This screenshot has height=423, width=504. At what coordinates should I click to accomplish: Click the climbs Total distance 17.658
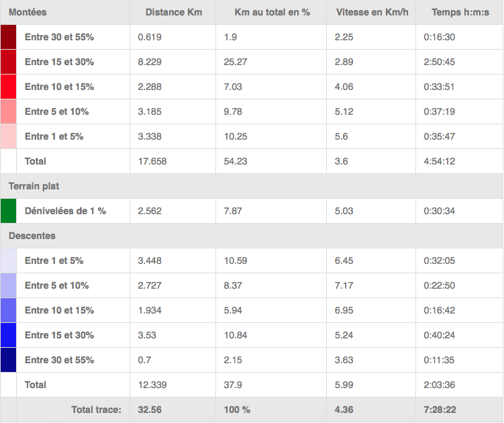152,161
